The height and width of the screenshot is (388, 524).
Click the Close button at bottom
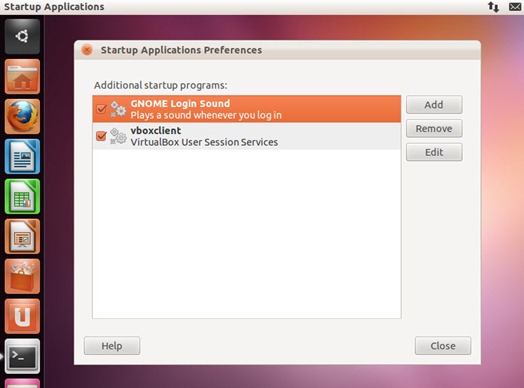443,346
